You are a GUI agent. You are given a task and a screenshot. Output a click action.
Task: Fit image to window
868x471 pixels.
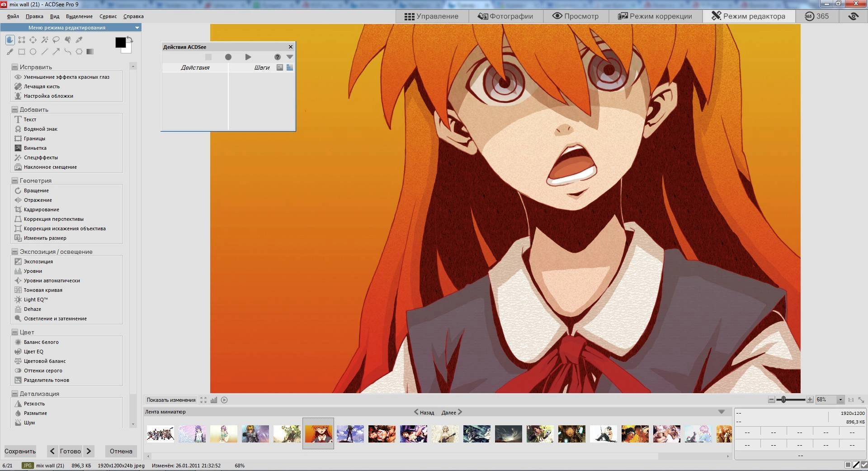[x=861, y=400]
